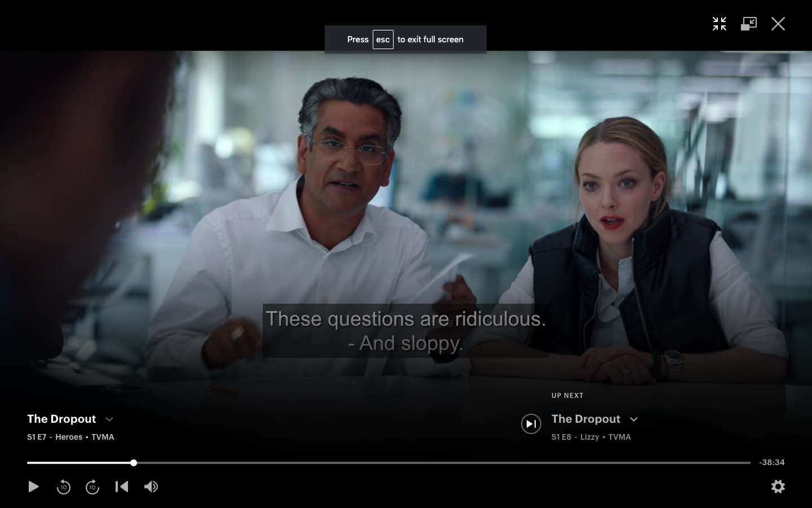The image size is (812, 508).
Task: Click the remaining time -38:34
Action: click(x=772, y=462)
